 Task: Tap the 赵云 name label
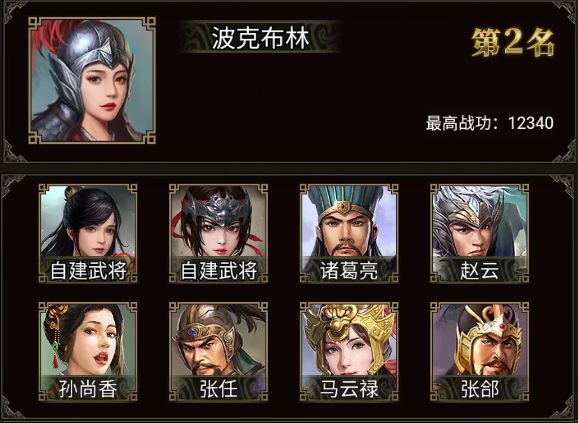coord(479,270)
